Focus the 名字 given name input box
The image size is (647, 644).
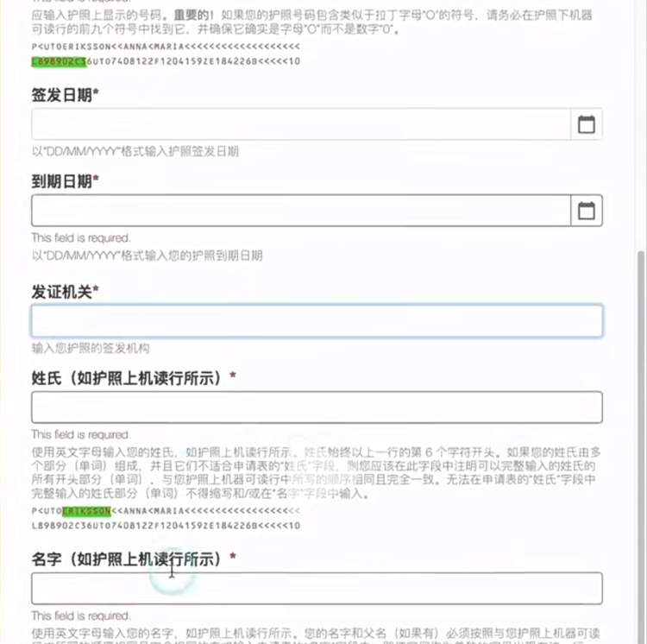click(317, 588)
